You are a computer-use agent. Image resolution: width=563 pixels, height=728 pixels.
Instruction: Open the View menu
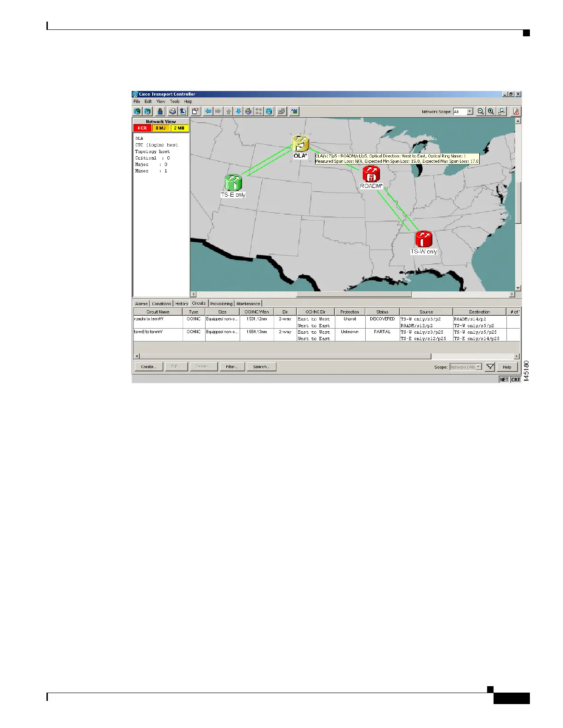point(161,102)
